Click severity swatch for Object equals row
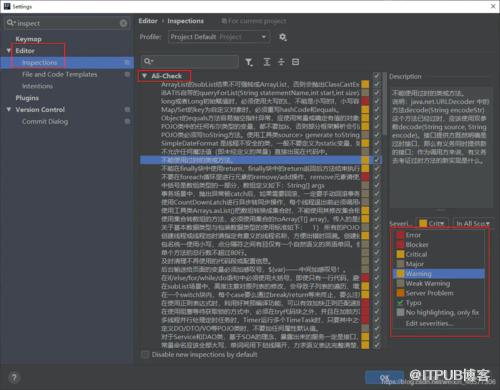 point(365,118)
